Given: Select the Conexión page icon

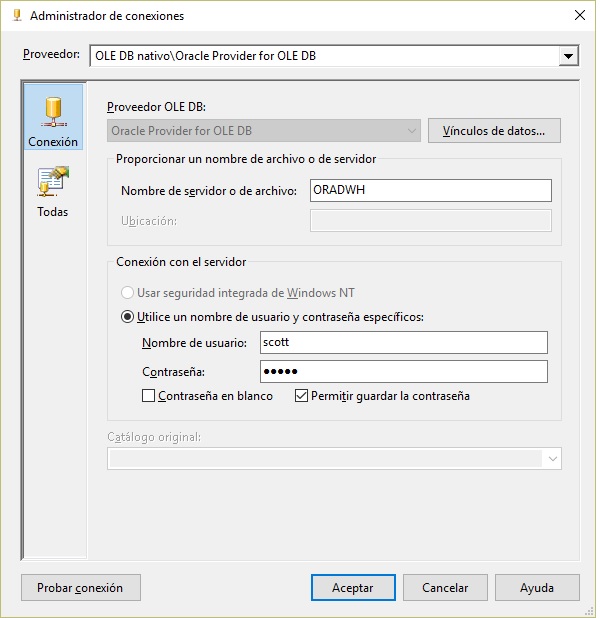Looking at the screenshot, I should pos(53,117).
